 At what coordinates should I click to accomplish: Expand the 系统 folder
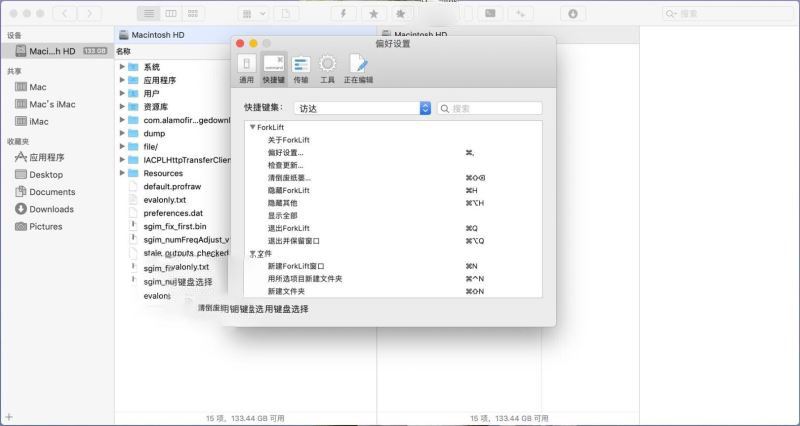122,67
